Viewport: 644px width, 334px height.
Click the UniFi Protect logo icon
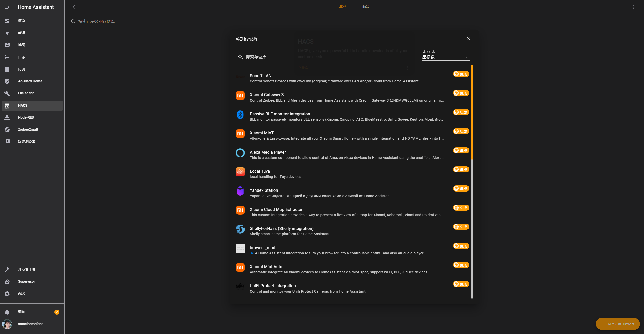(x=240, y=287)
